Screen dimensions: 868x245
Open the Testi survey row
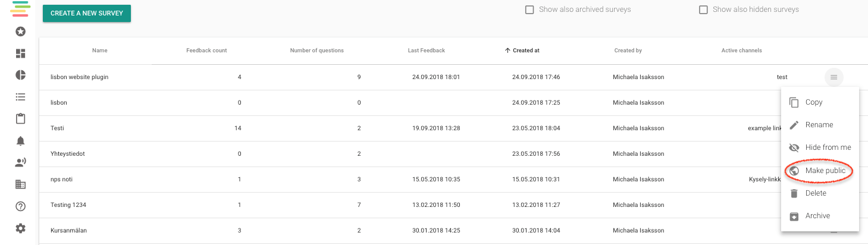click(x=57, y=128)
